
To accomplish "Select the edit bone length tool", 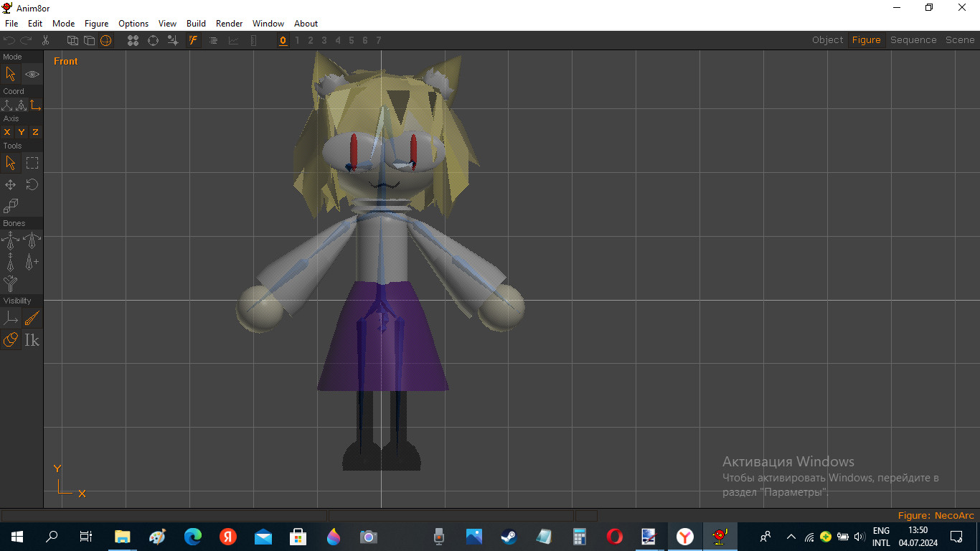I will (10, 260).
